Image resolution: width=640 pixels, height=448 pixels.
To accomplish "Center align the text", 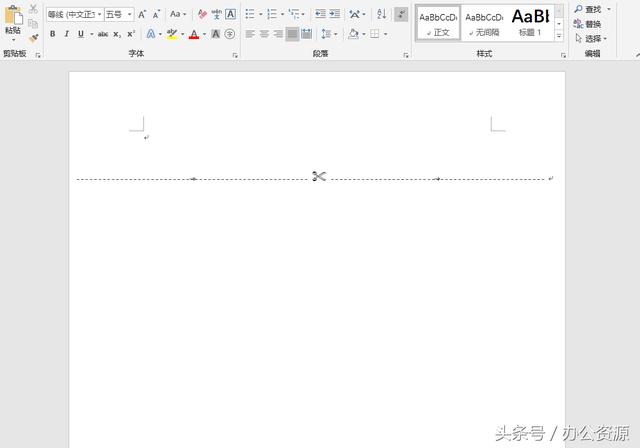I will coord(264,34).
